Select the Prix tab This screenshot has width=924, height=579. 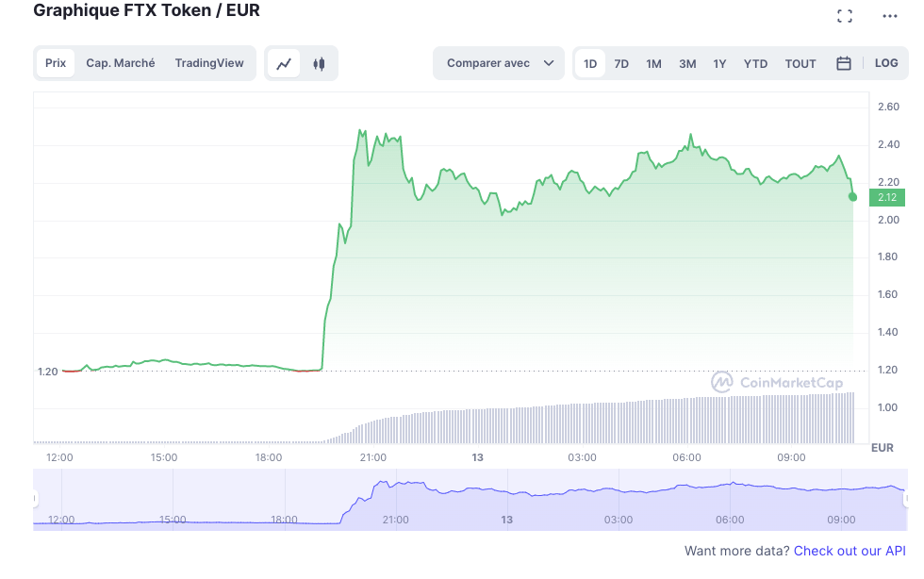(x=56, y=63)
